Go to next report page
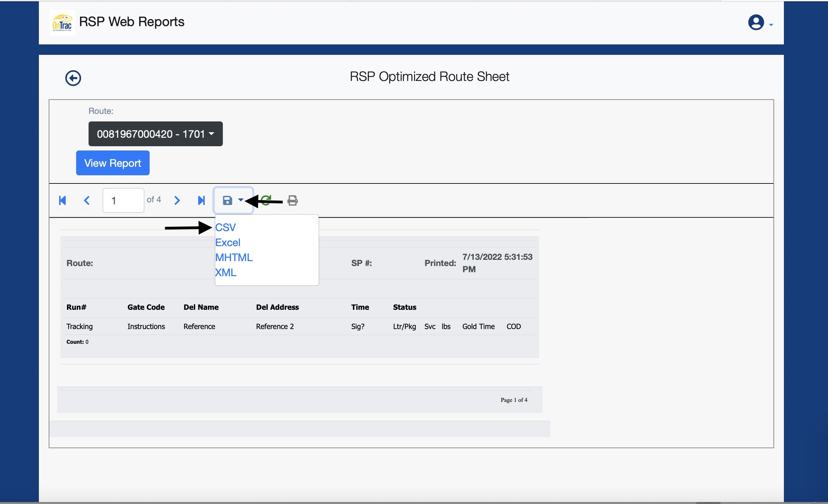 177,200
